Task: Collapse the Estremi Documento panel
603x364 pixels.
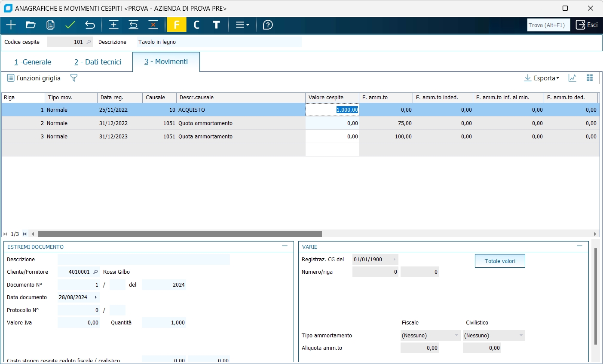Action: point(285,246)
